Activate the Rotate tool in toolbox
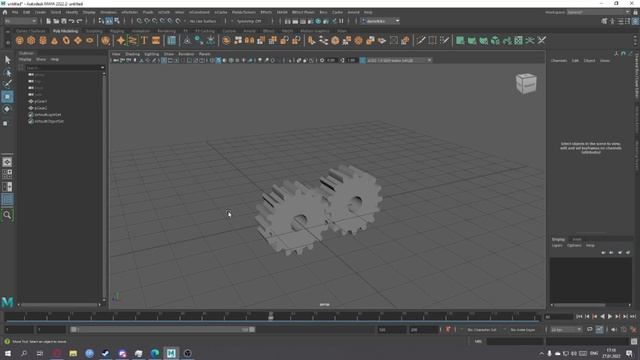 [x=7, y=109]
